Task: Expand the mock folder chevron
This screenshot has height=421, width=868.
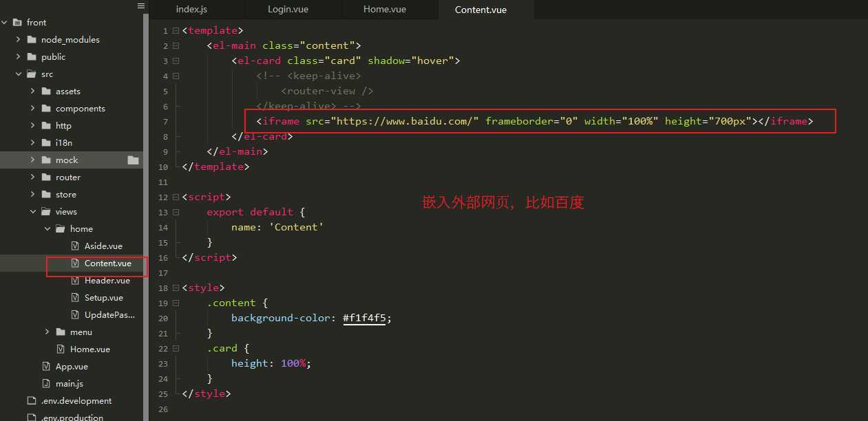Action: (x=33, y=160)
